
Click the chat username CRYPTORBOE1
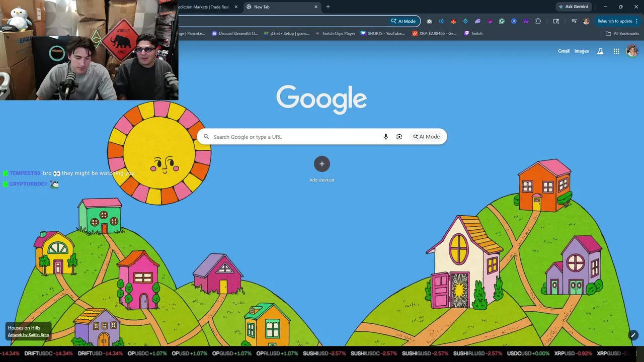tap(29, 184)
